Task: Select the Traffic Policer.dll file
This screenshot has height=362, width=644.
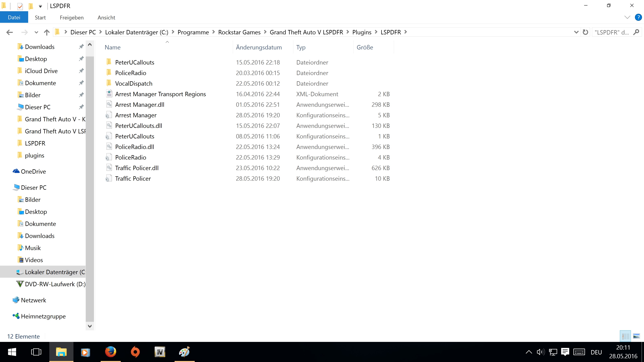Action: pos(137,168)
